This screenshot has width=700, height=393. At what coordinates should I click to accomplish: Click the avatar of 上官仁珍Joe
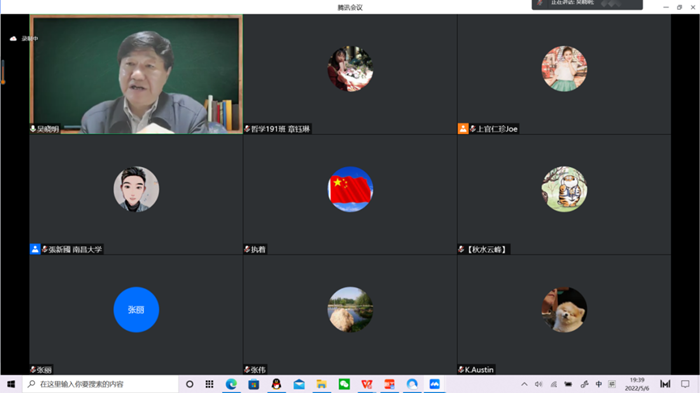tap(564, 69)
